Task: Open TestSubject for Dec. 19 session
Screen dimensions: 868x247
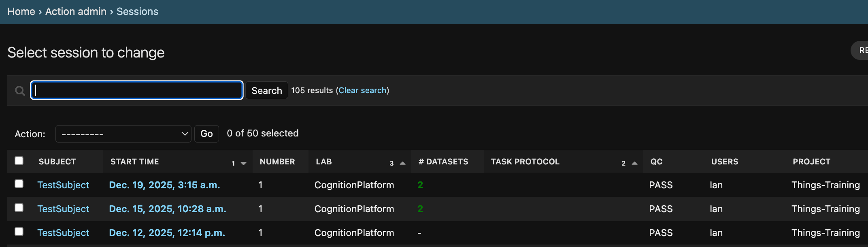Action: tap(63, 185)
